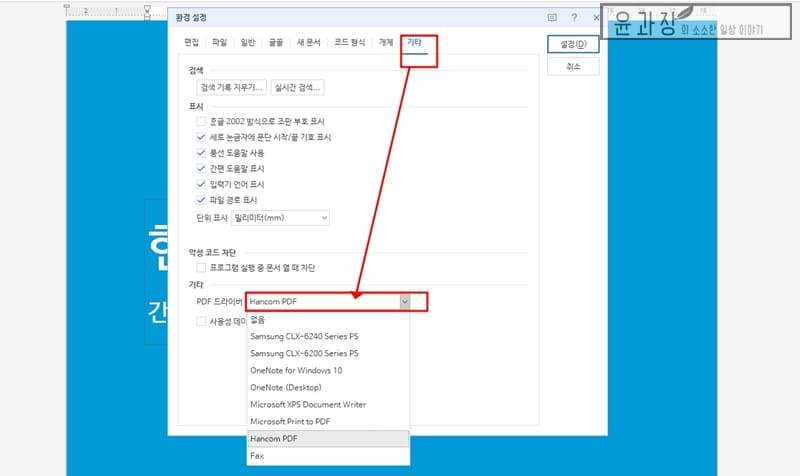Screen dimensions: 800x476
Task: Click the dialog options icon beside help
Action: click(552, 18)
